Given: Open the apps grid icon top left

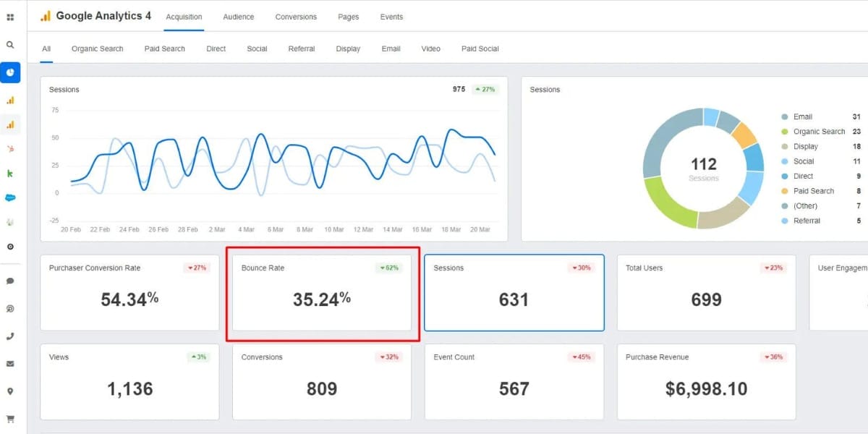Looking at the screenshot, I should (x=10, y=16).
